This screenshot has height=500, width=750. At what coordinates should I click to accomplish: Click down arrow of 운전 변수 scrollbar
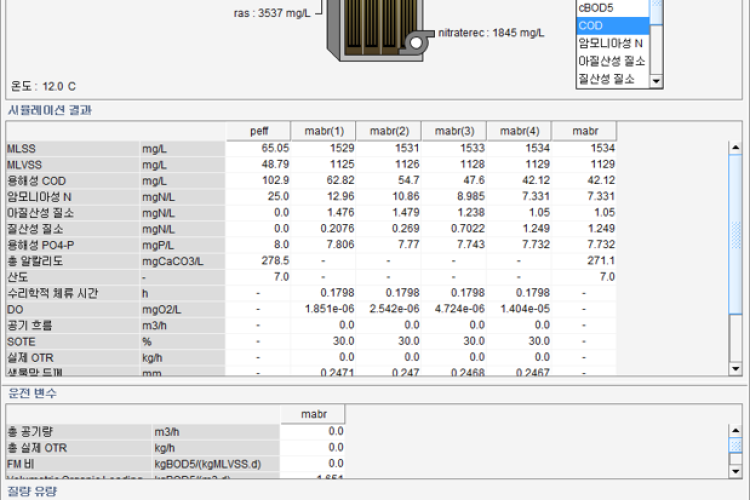click(735, 471)
